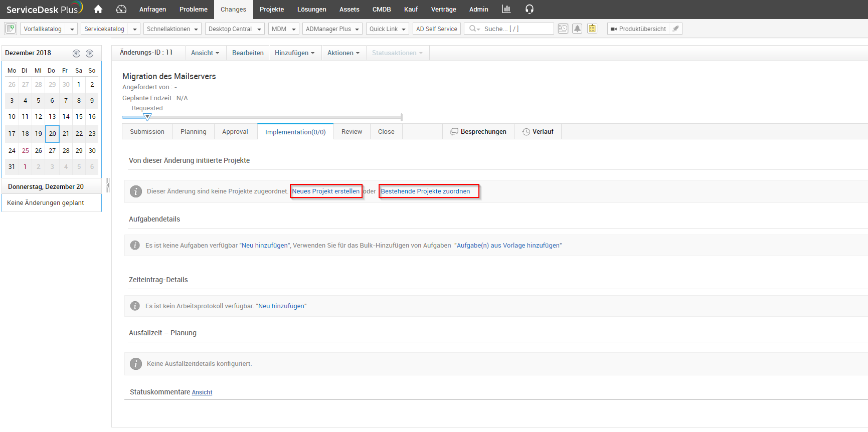Open the CMDB module

[382, 9]
